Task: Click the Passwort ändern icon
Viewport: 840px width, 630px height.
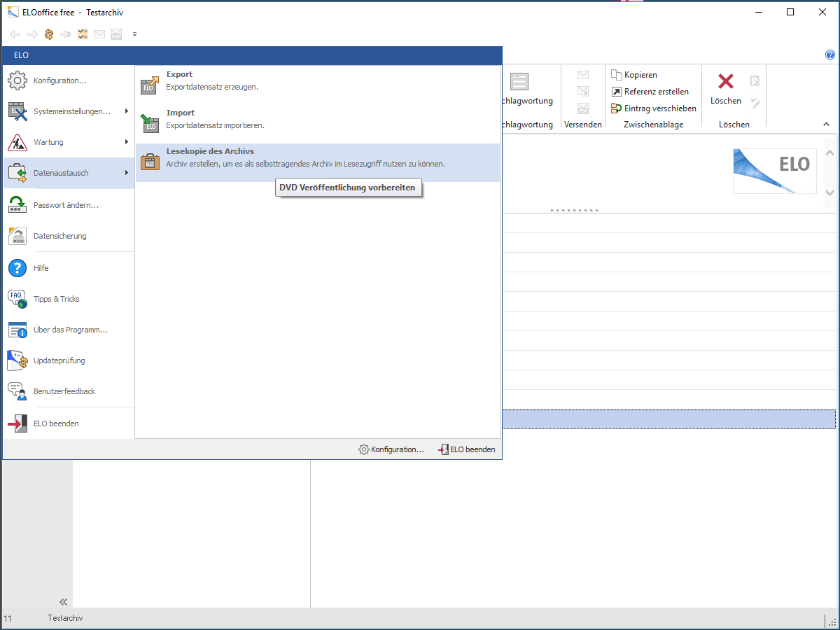Action: tap(17, 205)
